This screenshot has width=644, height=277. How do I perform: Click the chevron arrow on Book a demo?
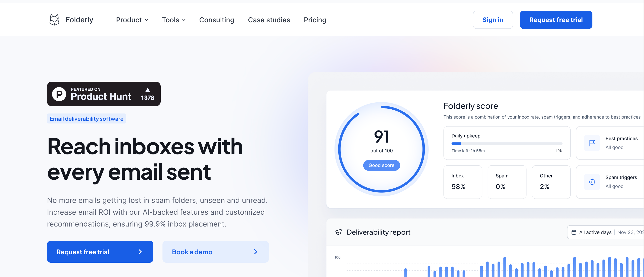255,252
